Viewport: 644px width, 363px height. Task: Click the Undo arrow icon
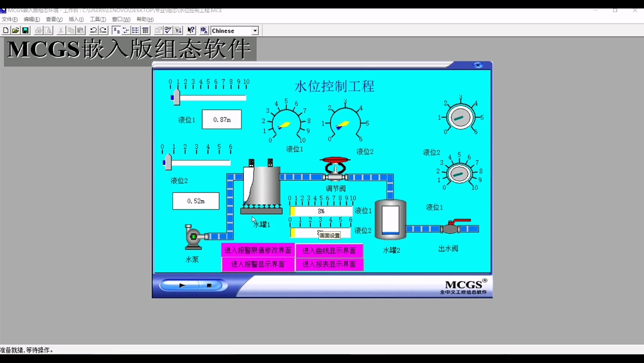tap(93, 30)
